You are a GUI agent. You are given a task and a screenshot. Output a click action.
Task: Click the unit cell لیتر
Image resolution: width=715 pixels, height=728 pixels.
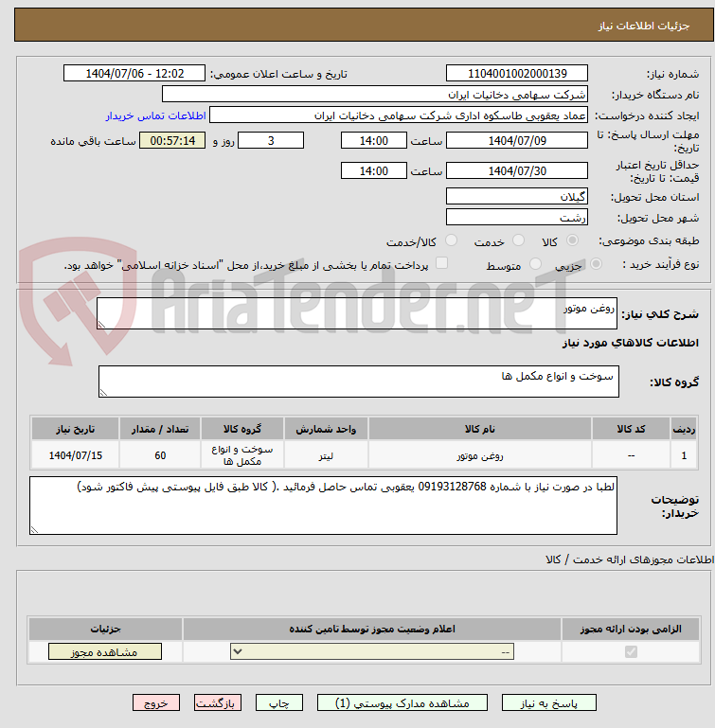(x=326, y=455)
